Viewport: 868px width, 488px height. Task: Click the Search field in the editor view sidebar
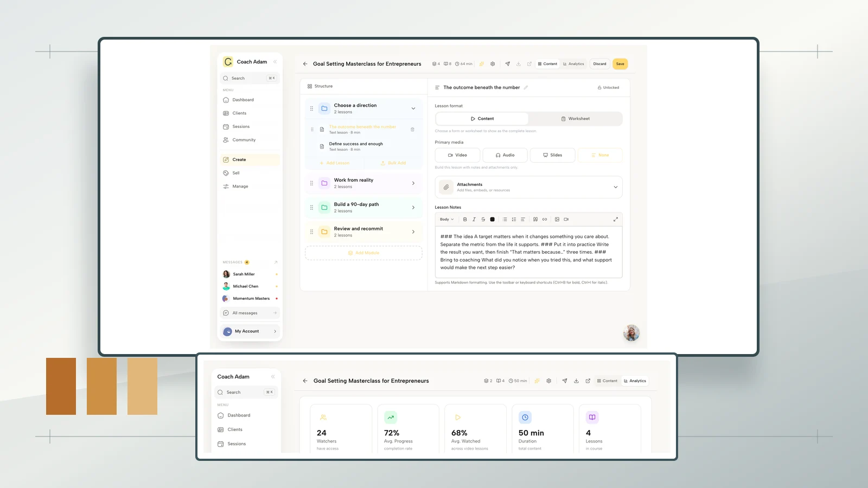[x=250, y=78]
